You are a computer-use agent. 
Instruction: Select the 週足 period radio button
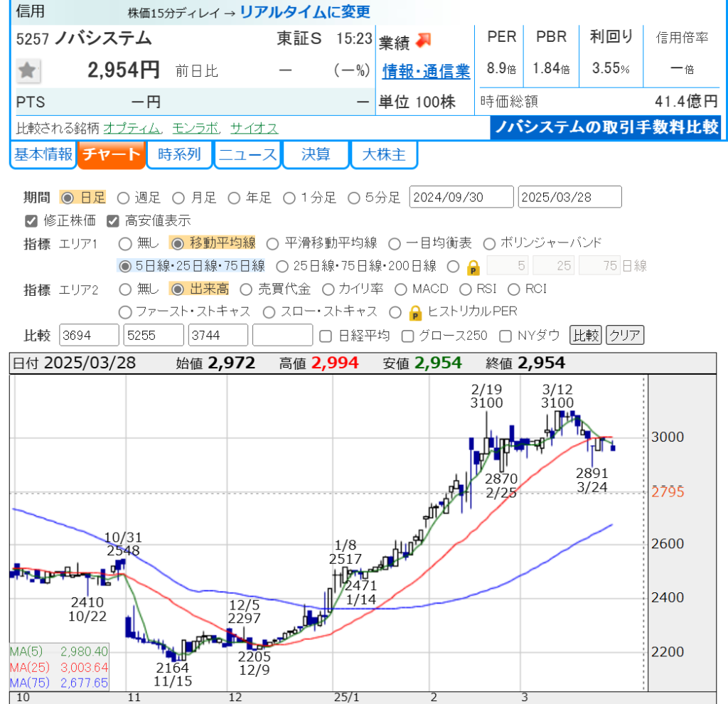[123, 198]
